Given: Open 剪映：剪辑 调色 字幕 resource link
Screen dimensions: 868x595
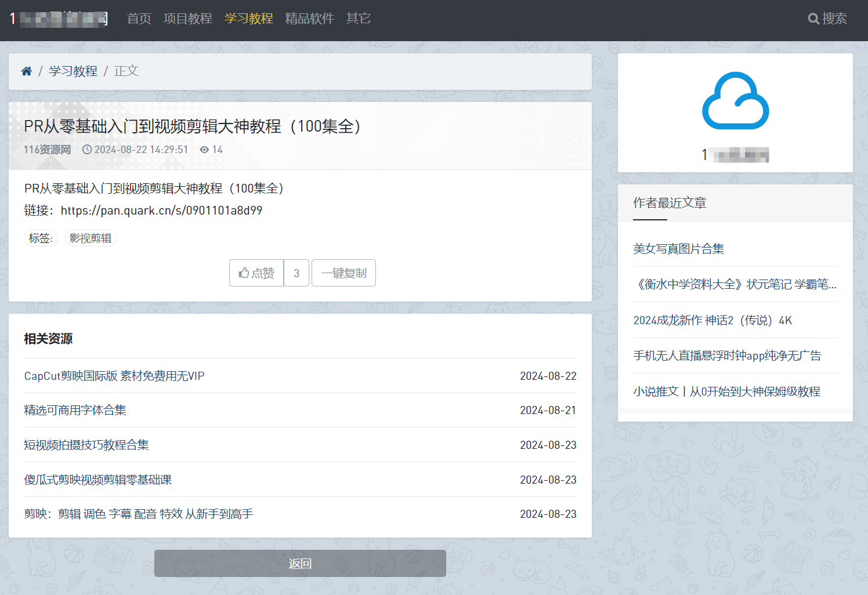Looking at the screenshot, I should click(139, 514).
